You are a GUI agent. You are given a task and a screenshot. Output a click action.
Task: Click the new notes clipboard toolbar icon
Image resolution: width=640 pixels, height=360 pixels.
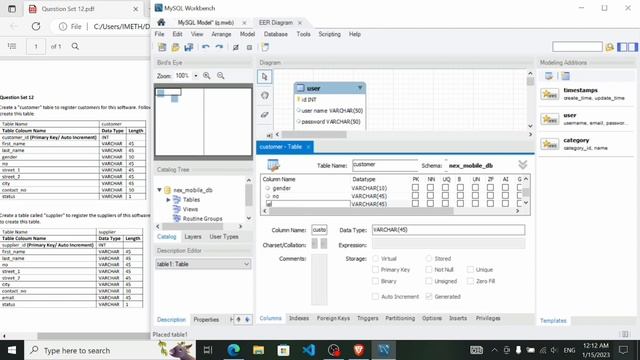point(265,47)
